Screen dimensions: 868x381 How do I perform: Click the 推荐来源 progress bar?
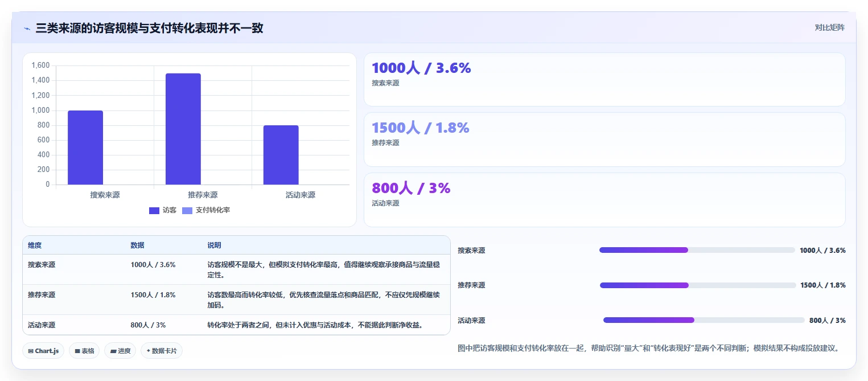698,285
